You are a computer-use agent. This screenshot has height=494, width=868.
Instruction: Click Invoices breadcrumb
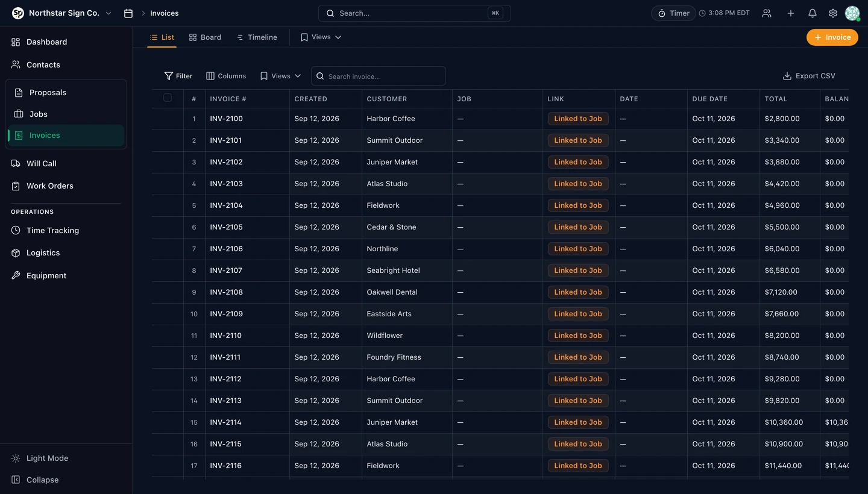click(x=165, y=13)
